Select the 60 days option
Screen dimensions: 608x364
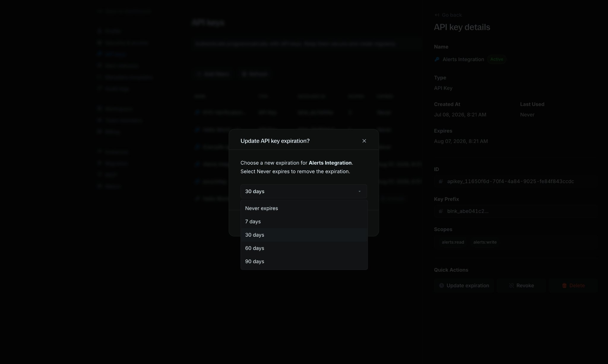(304, 248)
